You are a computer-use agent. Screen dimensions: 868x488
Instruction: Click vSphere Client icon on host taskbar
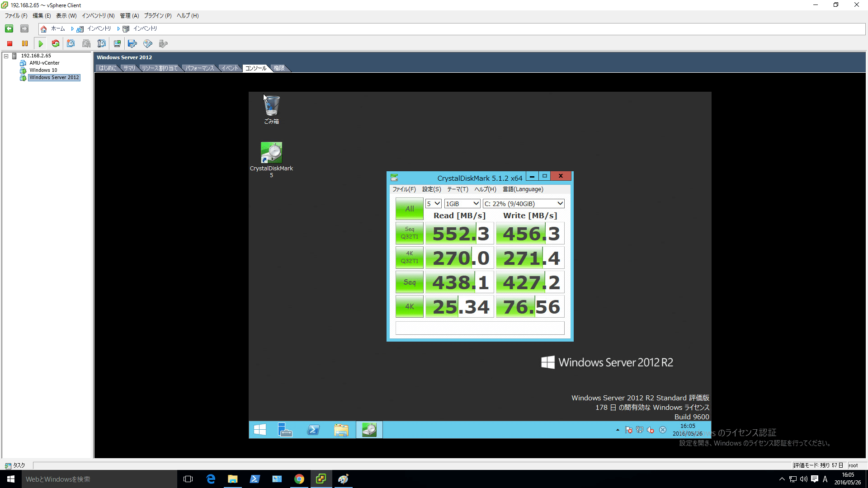(321, 479)
